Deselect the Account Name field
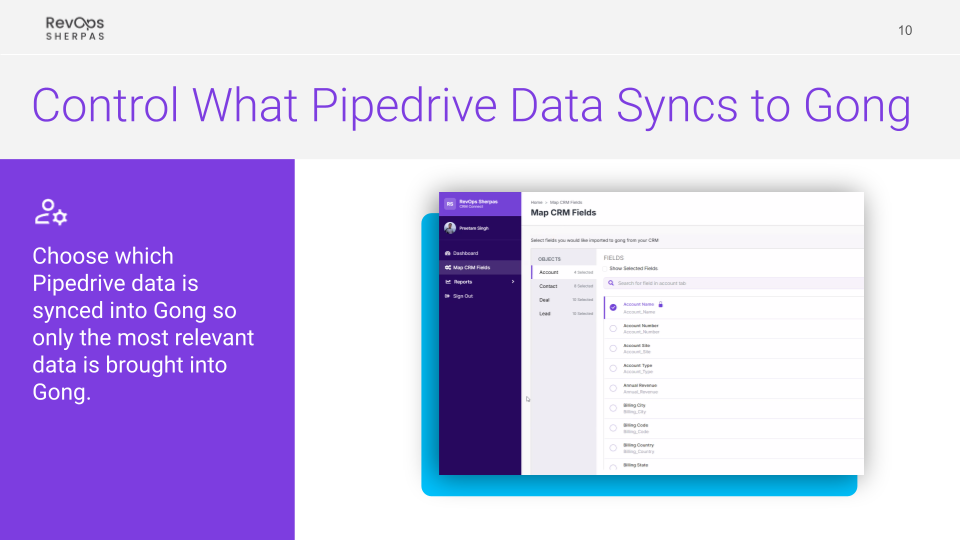The height and width of the screenshot is (540, 960). [x=613, y=307]
